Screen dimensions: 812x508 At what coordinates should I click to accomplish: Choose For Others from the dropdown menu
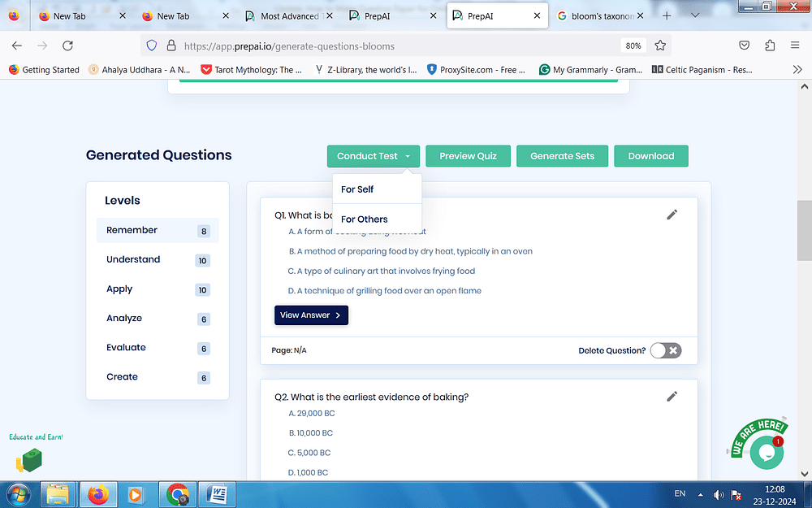(x=365, y=219)
